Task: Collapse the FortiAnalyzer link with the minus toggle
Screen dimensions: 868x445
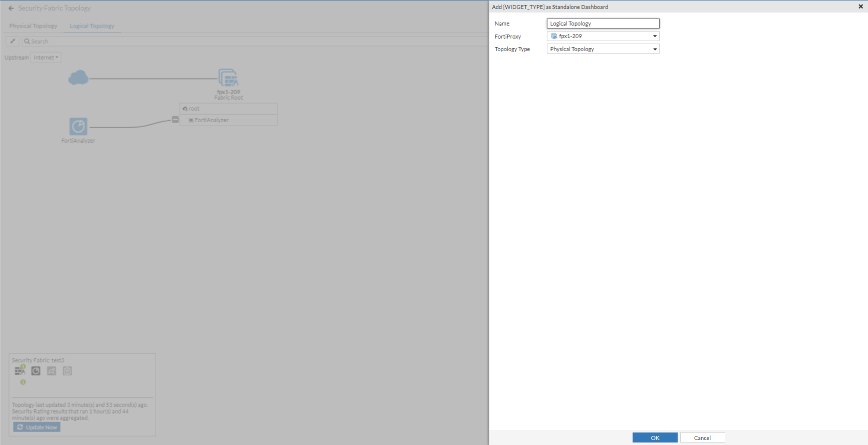Action: [175, 120]
